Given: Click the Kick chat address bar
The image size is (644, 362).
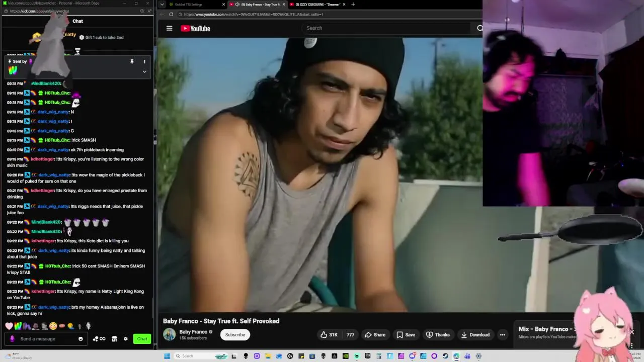Looking at the screenshot, I should tap(39, 11).
